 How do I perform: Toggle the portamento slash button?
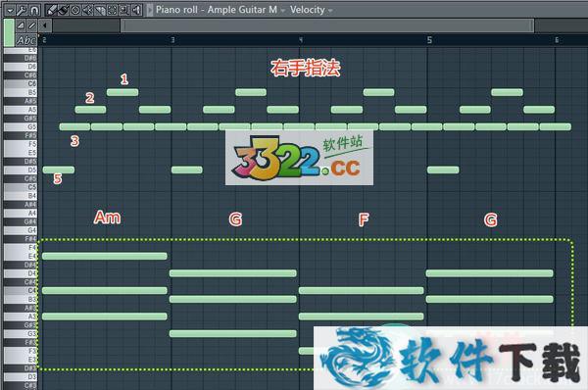[x=31, y=25]
